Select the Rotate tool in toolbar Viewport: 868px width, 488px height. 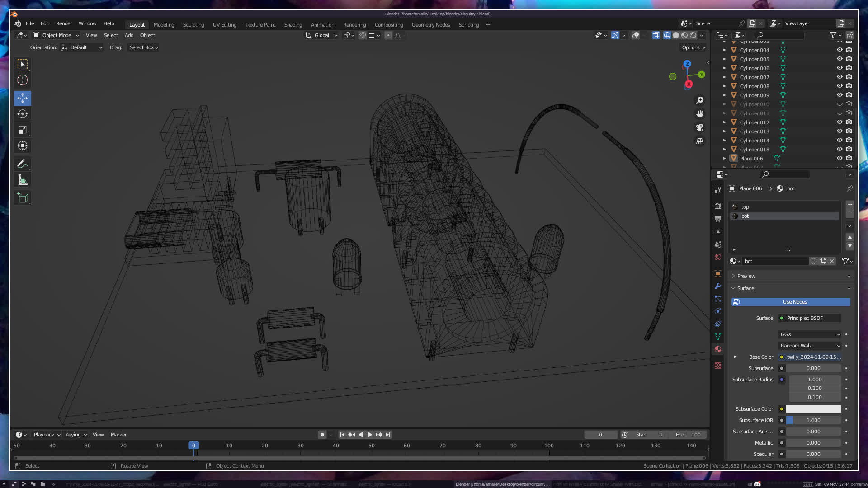[x=23, y=114]
